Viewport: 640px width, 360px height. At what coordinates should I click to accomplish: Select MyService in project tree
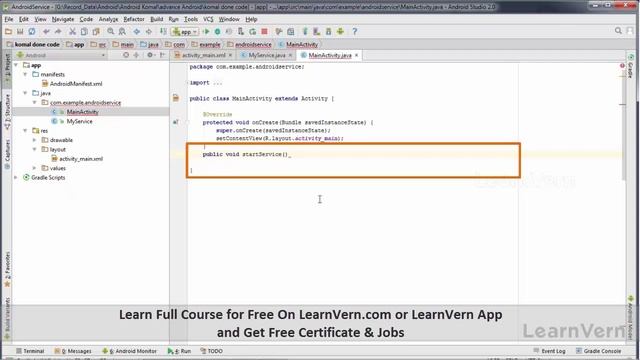coord(79,121)
